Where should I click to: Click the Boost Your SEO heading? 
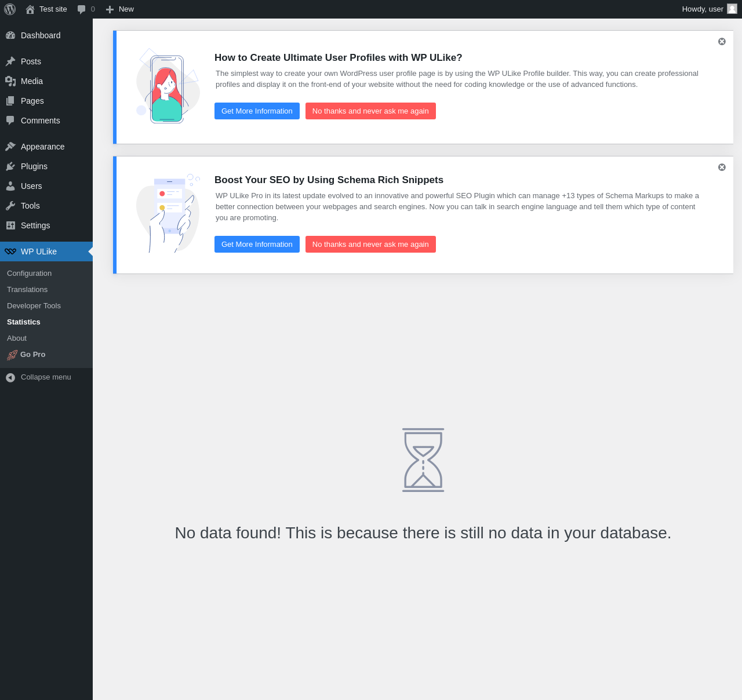[329, 180]
